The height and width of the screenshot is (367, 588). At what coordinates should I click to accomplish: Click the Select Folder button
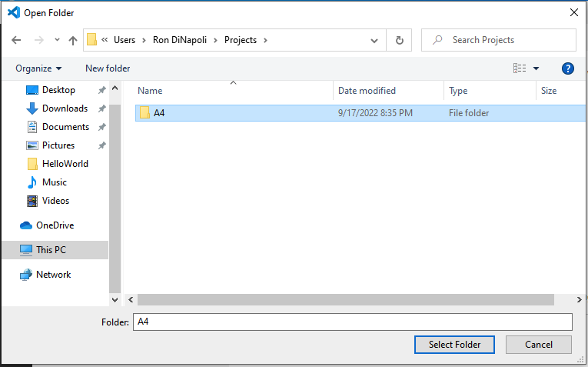454,345
